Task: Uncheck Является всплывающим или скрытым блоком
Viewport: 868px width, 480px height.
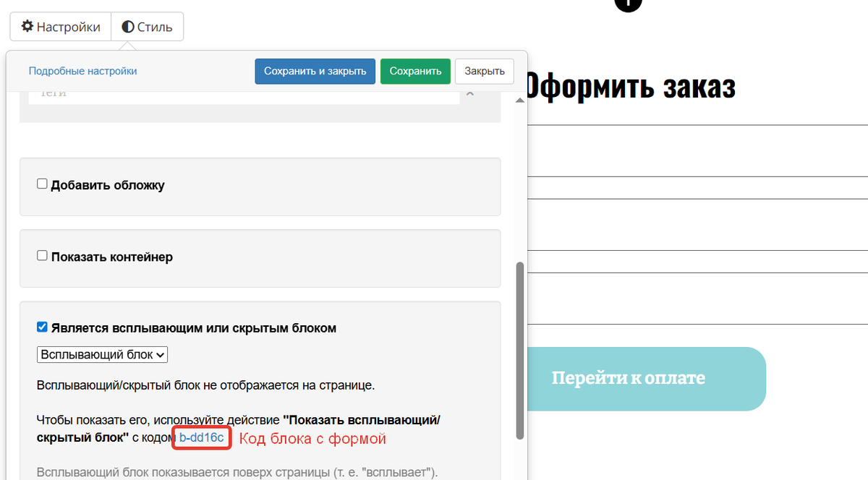Action: pyautogui.click(x=42, y=327)
